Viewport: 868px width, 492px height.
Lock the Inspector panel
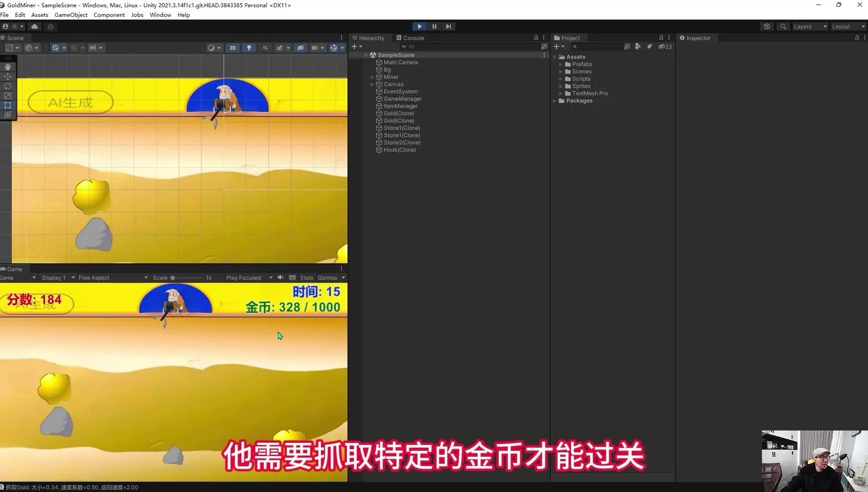[857, 38]
